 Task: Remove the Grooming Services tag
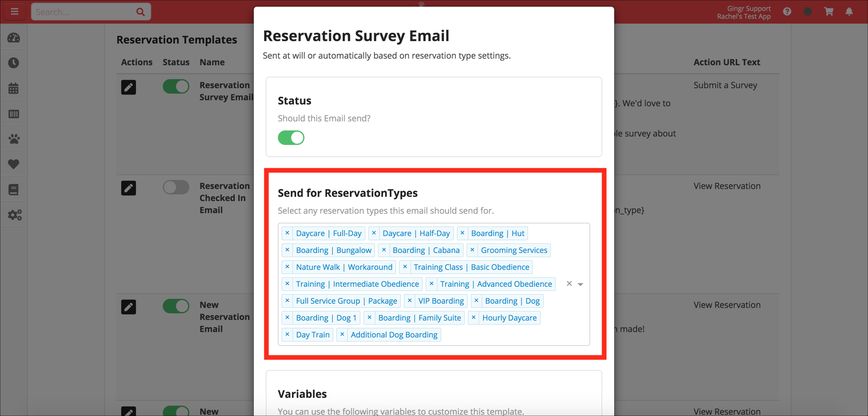click(472, 250)
